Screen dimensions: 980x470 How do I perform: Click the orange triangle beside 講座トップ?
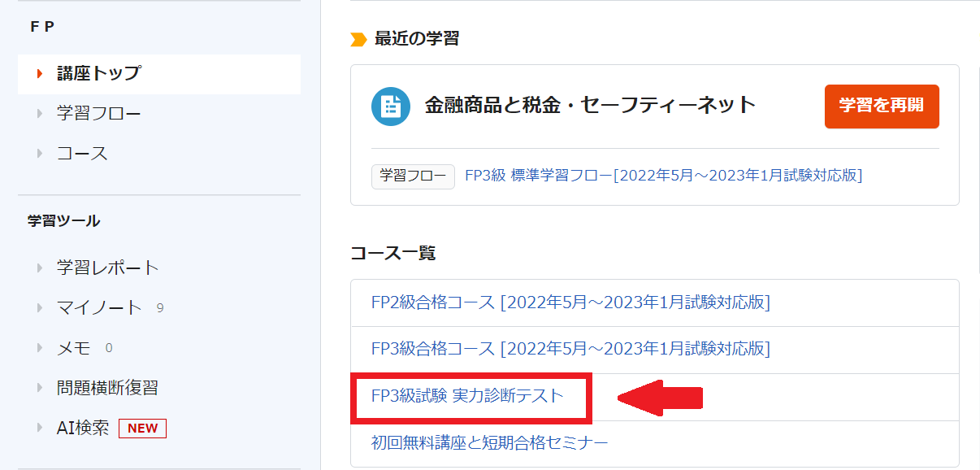point(40,74)
